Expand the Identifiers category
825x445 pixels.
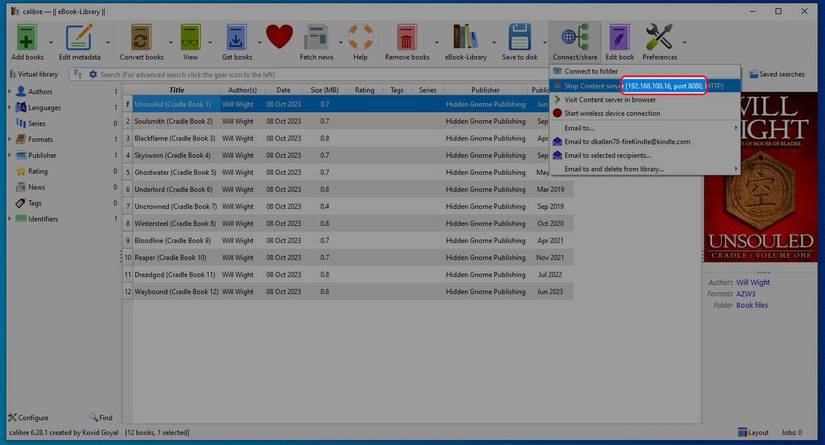[x=9, y=219]
